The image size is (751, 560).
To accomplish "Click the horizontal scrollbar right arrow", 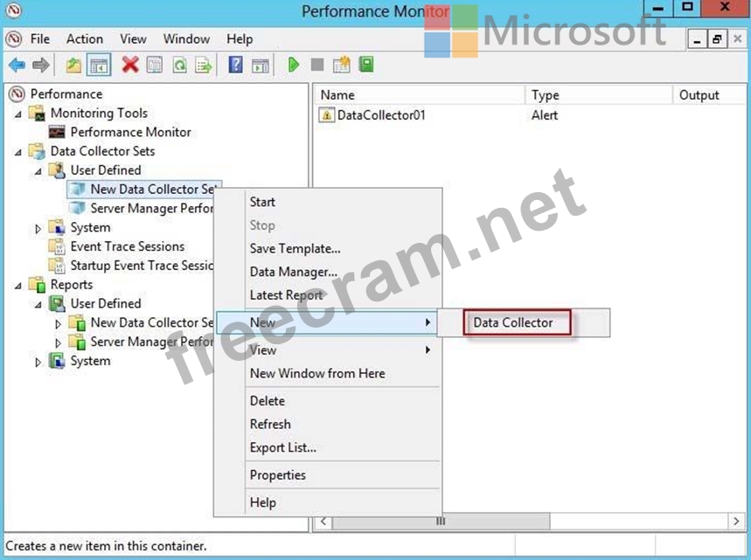I will (736, 522).
